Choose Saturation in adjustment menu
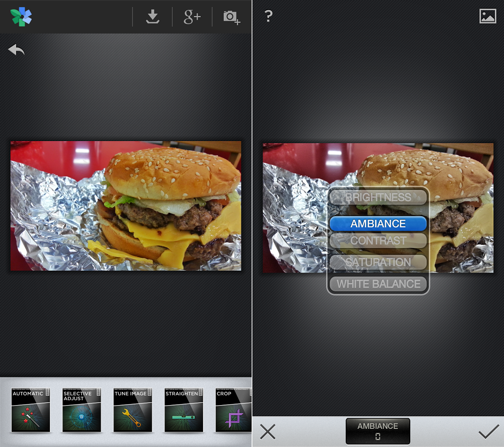 378,262
